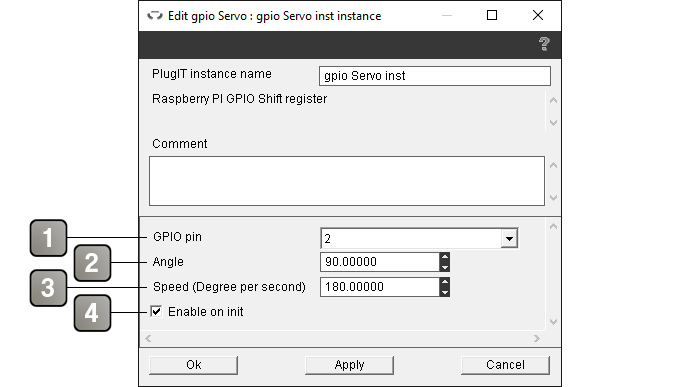Maximize the Edit gpio Servo dialog
The width and height of the screenshot is (700, 387).
click(492, 16)
